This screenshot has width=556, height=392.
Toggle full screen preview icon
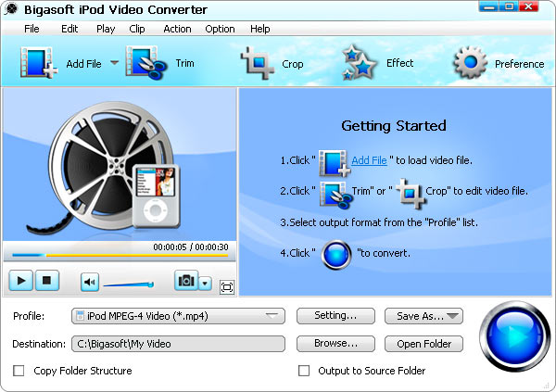(x=227, y=287)
